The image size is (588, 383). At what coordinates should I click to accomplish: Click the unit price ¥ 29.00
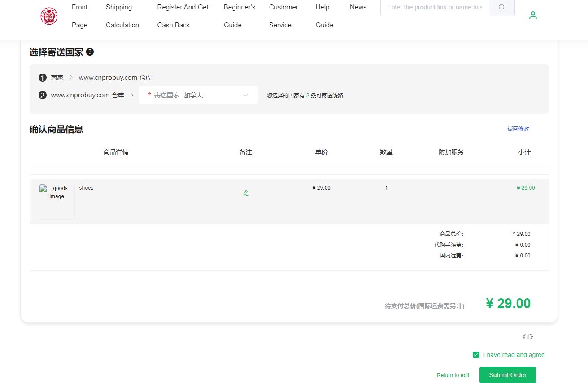pos(321,188)
